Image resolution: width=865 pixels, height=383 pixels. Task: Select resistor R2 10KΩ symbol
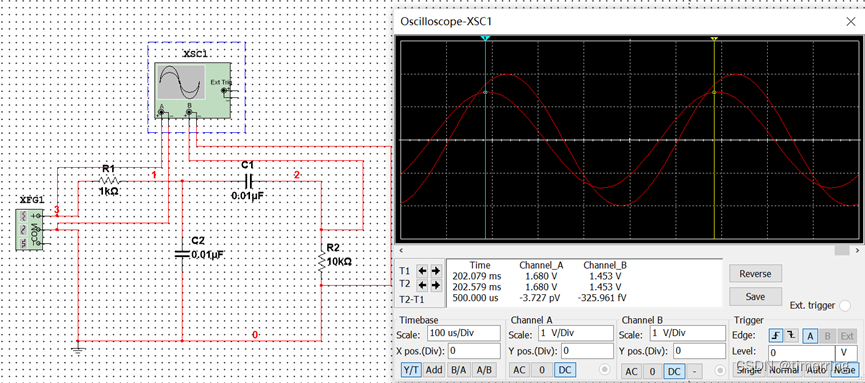click(321, 260)
